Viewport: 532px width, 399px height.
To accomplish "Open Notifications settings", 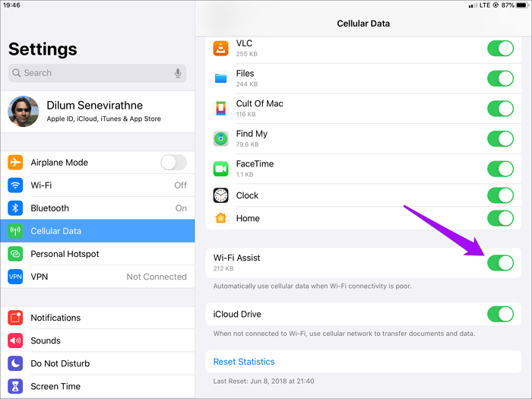I will pyautogui.click(x=97, y=318).
